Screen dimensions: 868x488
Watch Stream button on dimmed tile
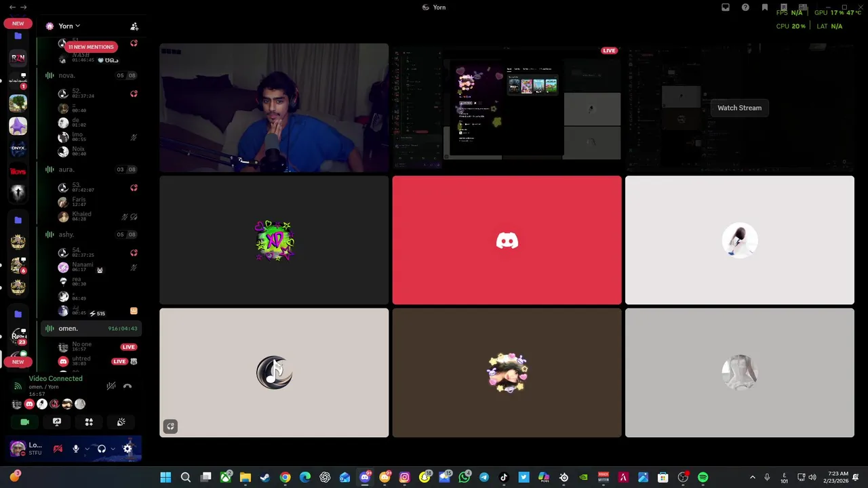click(x=739, y=108)
